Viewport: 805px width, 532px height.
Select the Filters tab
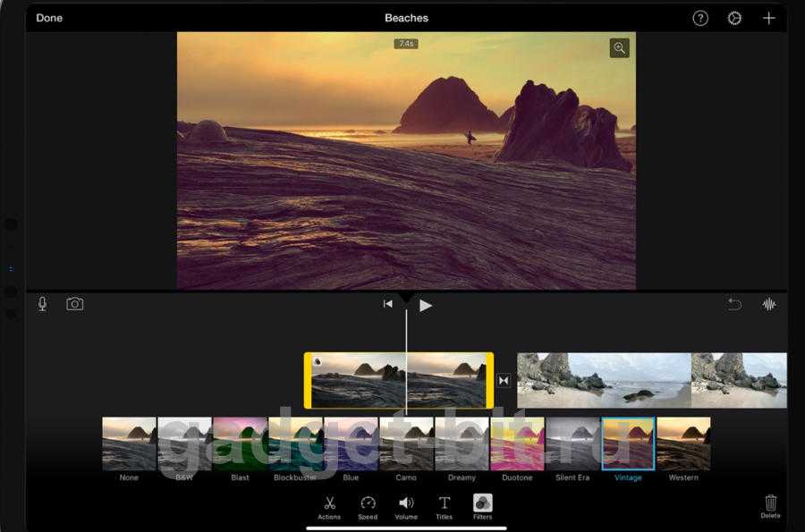click(x=482, y=506)
